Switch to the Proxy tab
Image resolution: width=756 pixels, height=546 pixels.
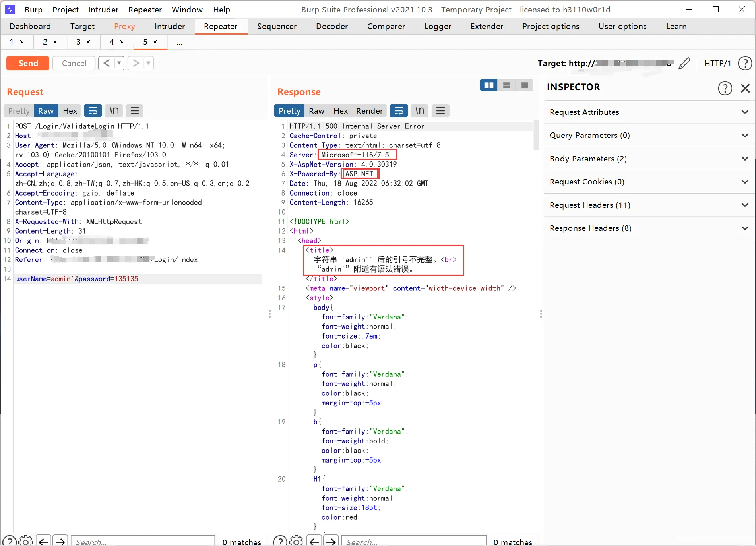[x=124, y=26]
